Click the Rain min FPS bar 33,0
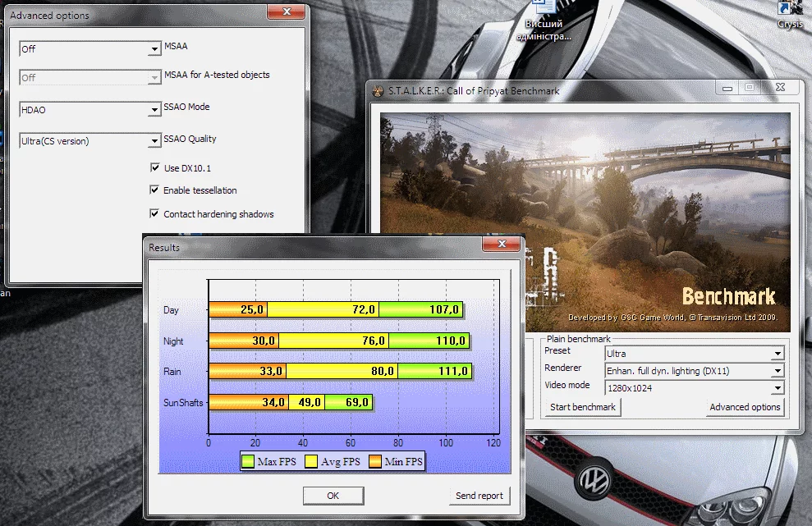The height and width of the screenshot is (526, 812). [247, 371]
